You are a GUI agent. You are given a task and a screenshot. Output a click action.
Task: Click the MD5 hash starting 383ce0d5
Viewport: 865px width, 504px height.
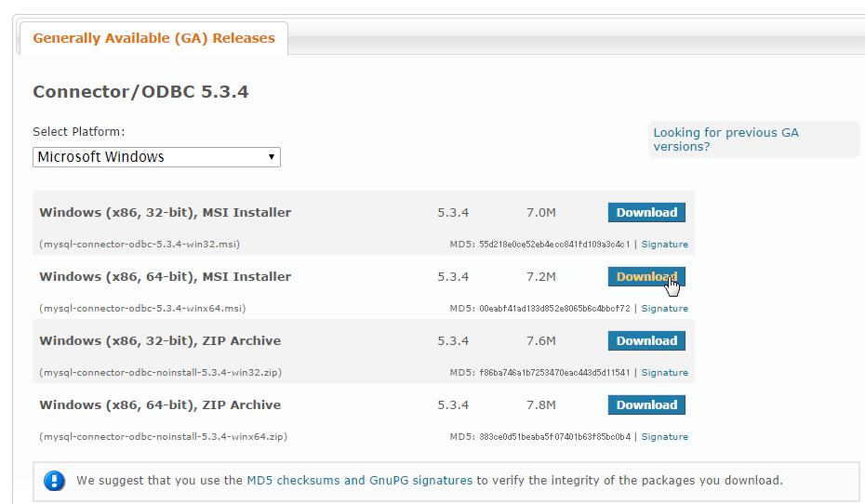[x=554, y=437]
